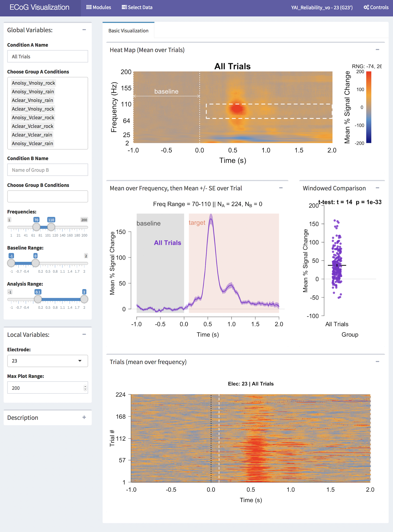Collapse the Trials panel
The image size is (393, 532).
click(377, 361)
